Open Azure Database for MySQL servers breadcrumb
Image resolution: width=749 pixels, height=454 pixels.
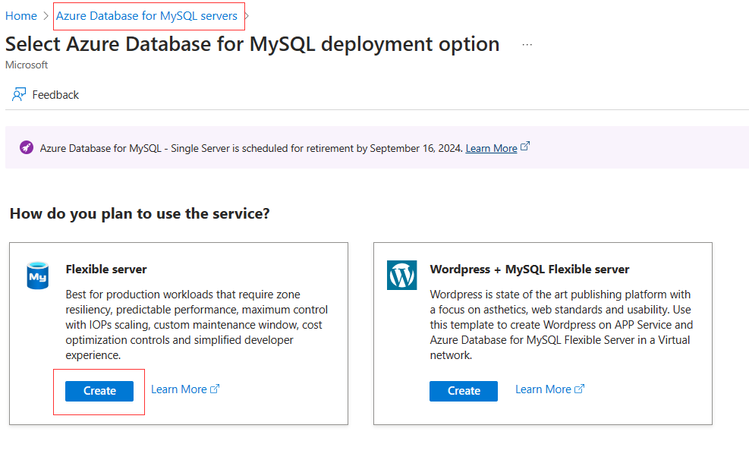click(x=147, y=16)
